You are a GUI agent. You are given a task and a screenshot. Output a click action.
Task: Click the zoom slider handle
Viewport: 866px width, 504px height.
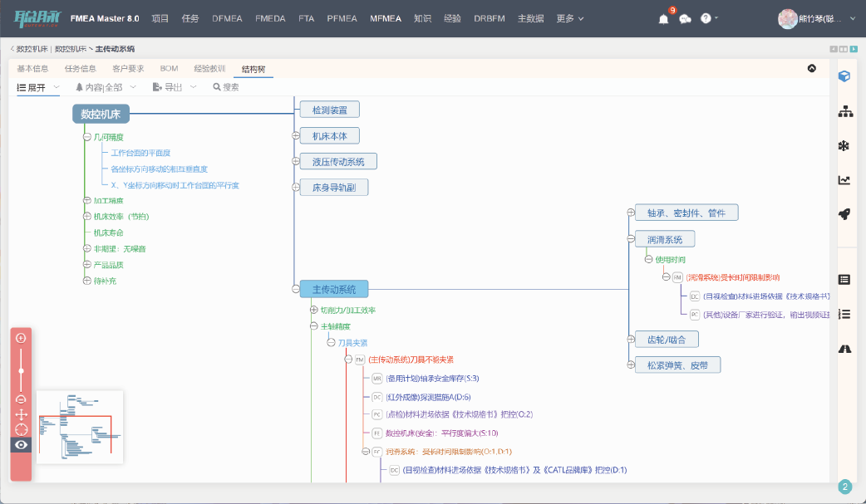point(22,370)
